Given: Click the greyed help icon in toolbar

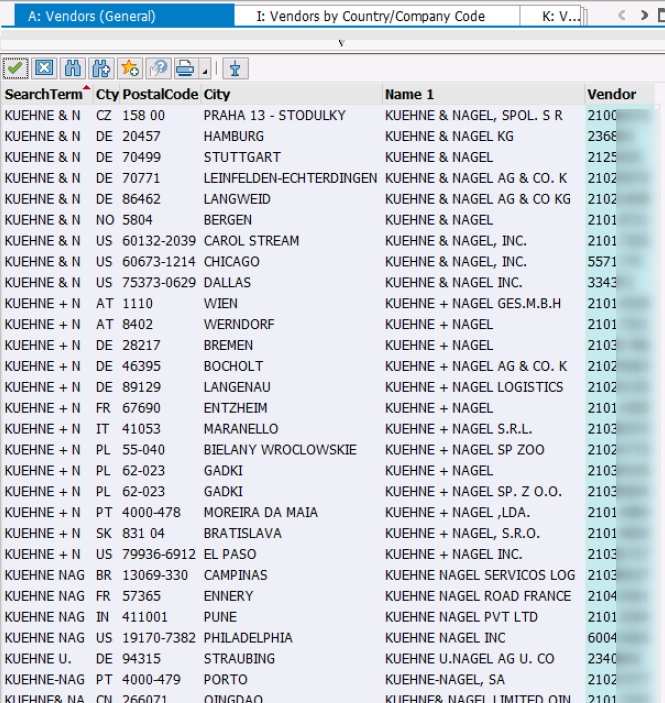Looking at the screenshot, I should click(x=157, y=68).
